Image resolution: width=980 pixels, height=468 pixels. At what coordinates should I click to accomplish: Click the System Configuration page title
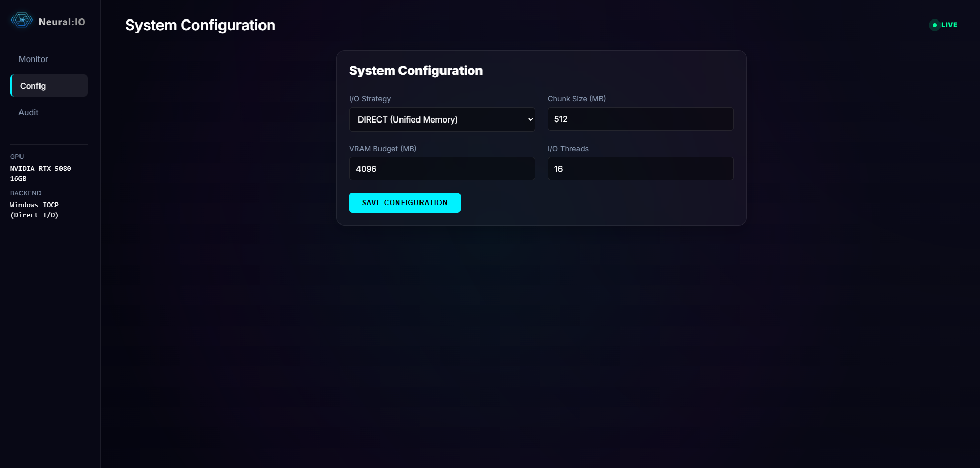[200, 25]
